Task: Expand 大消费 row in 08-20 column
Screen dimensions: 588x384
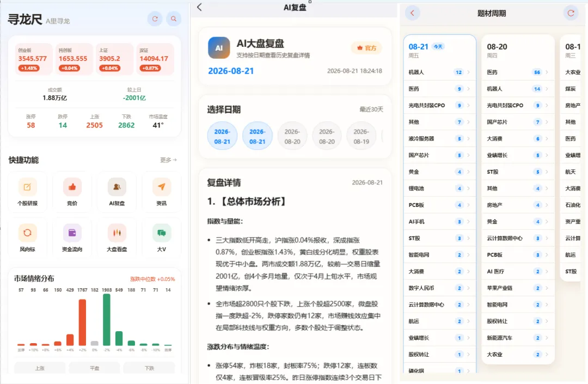Action: coord(518,139)
